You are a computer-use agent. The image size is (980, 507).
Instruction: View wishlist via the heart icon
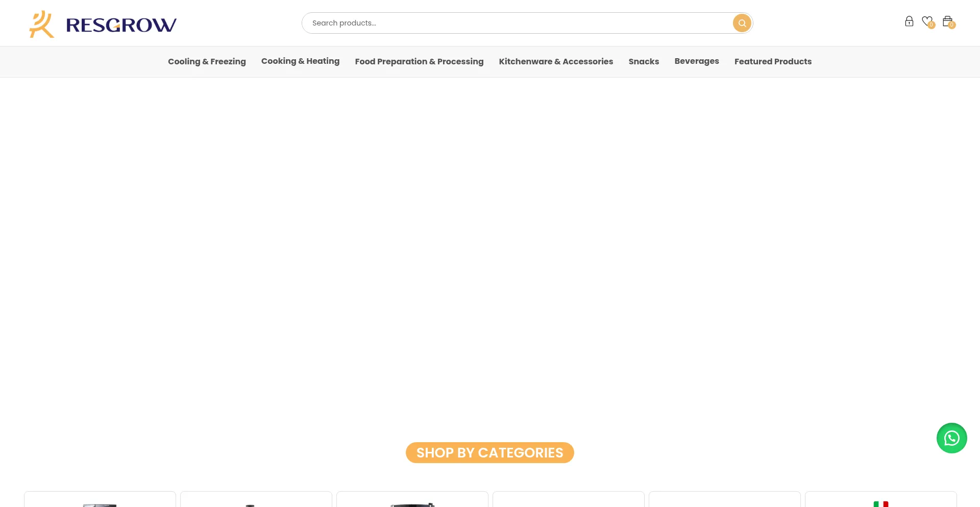[x=927, y=21]
